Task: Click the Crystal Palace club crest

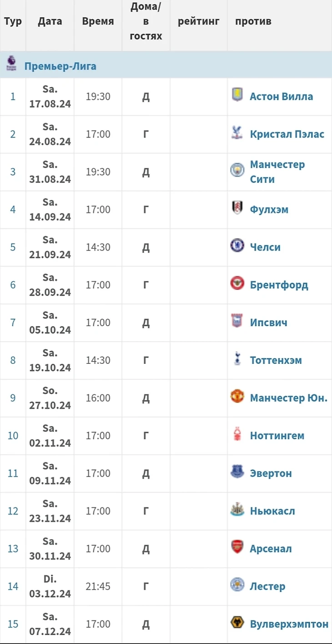Action: click(237, 133)
